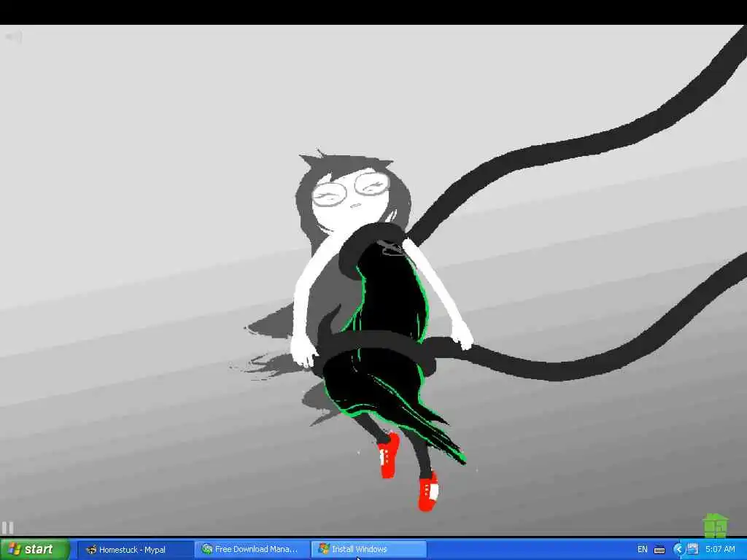Toggle the faint speaker sound icon
The height and width of the screenshot is (560, 747).
(x=15, y=36)
